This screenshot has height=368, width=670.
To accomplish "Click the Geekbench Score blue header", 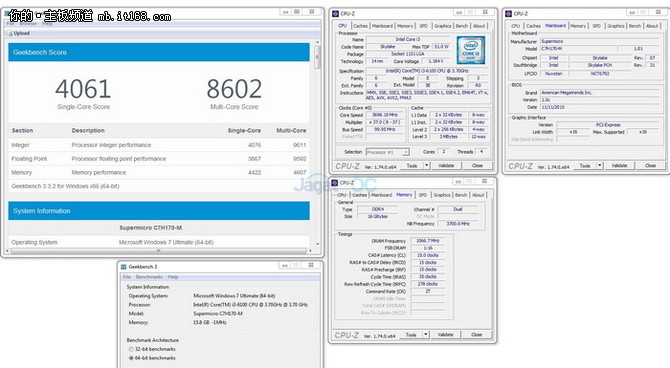I will [x=159, y=52].
